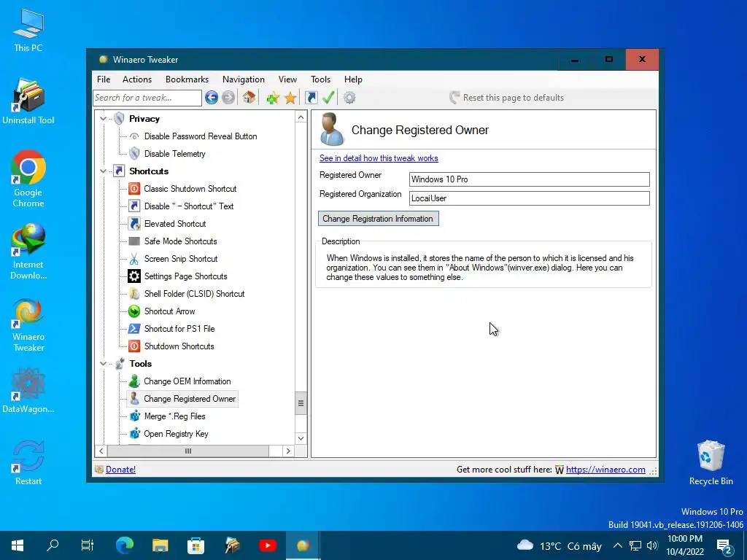The image size is (747, 560).
Task: Open the Bookmarks menu
Action: [x=187, y=79]
